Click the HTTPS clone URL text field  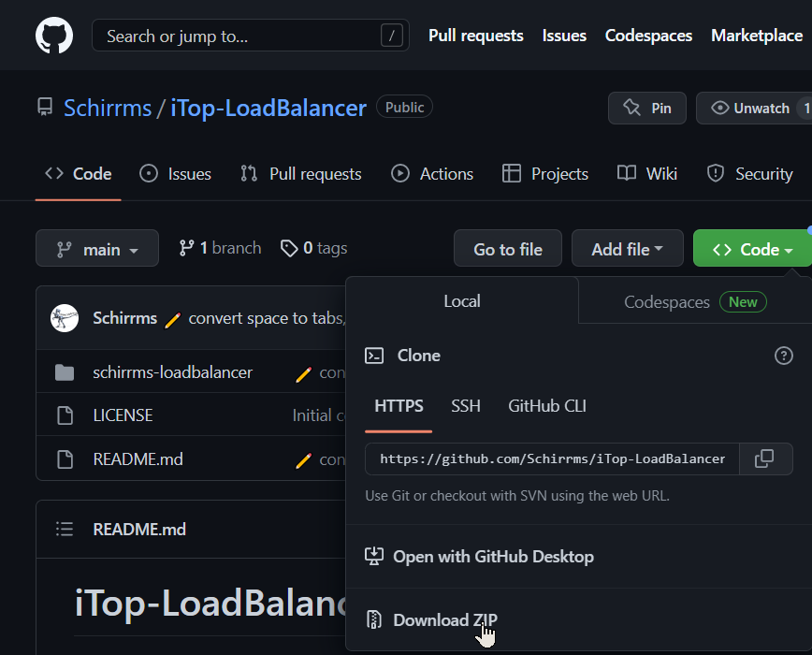click(x=552, y=458)
